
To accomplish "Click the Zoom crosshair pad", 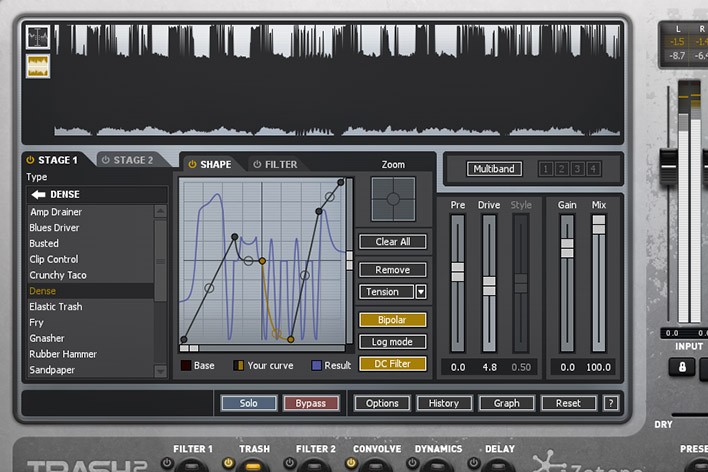I will click(x=393, y=199).
